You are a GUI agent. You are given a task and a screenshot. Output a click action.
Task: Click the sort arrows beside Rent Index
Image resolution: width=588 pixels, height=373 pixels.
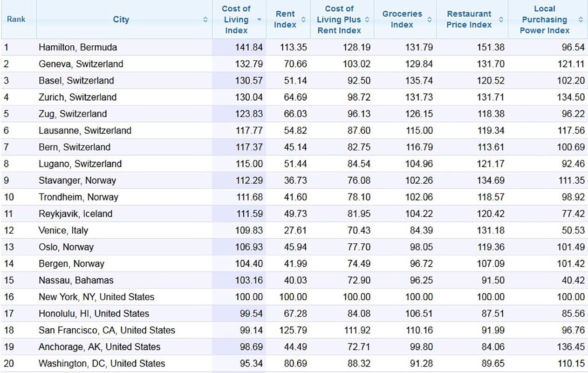[303, 20]
